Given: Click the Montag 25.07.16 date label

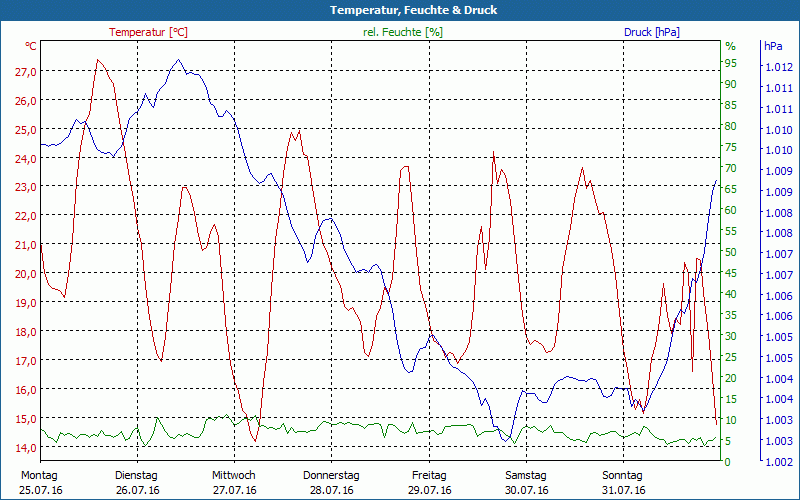Looking at the screenshot, I should 40,482.
